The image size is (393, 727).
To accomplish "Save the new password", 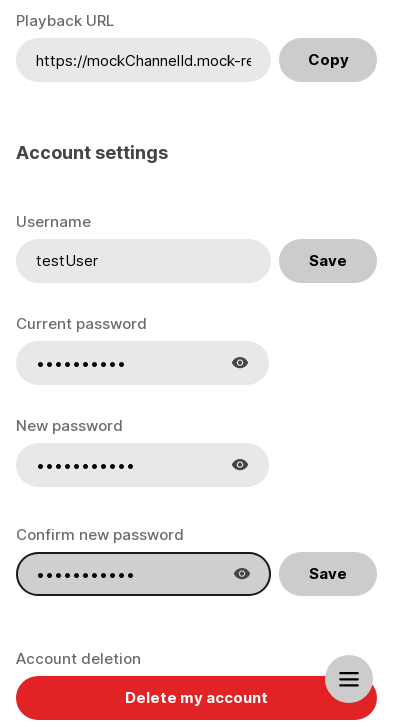I will [328, 574].
